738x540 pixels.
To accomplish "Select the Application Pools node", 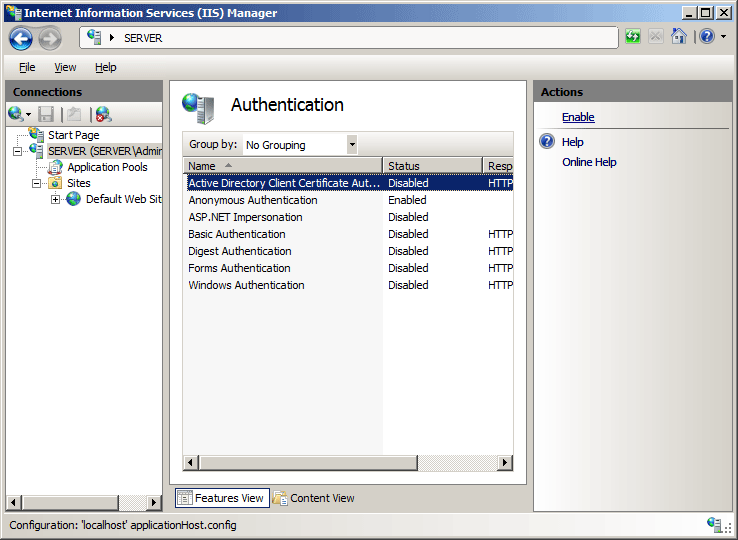I will pyautogui.click(x=107, y=167).
